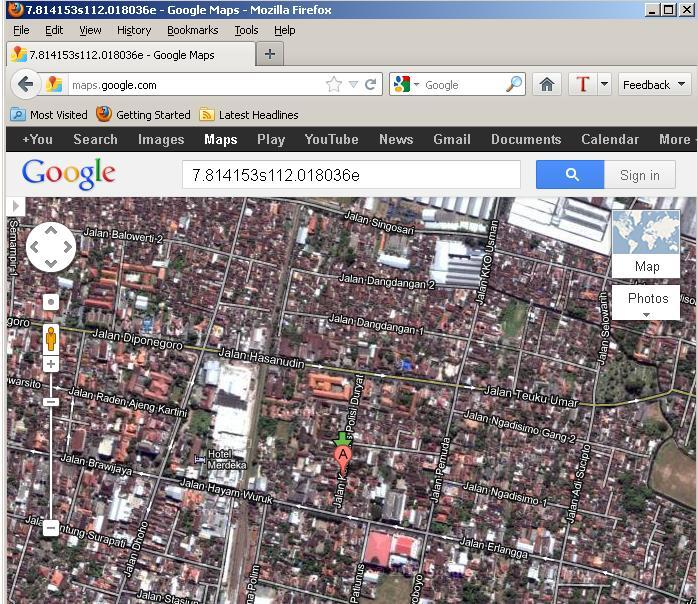
Task: Focus the Maps search field with coordinates
Action: click(351, 174)
